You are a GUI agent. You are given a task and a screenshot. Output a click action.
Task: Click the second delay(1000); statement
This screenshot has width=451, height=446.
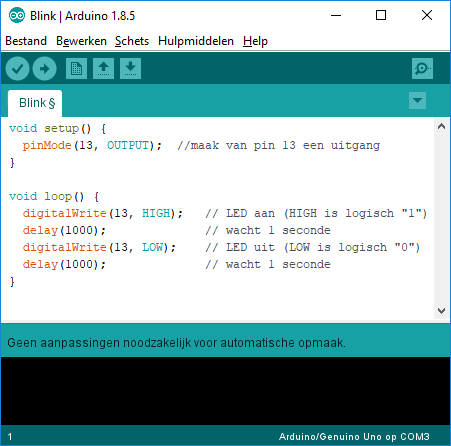pos(64,265)
